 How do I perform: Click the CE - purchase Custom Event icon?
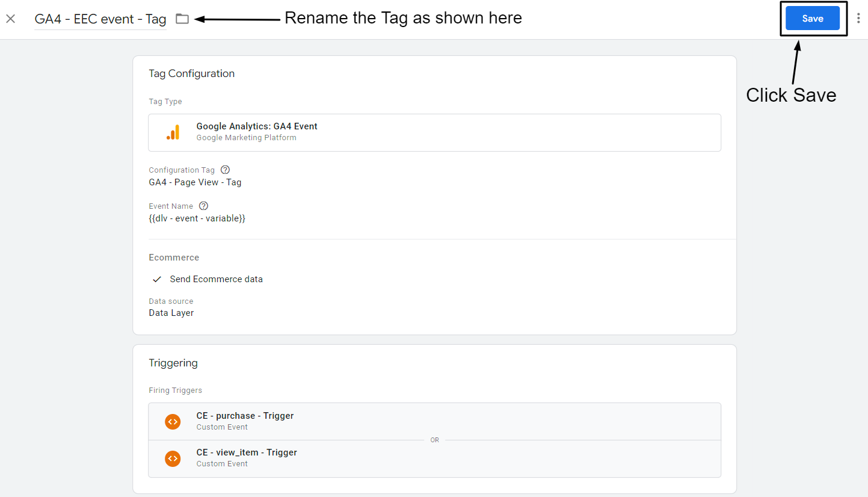pyautogui.click(x=173, y=421)
